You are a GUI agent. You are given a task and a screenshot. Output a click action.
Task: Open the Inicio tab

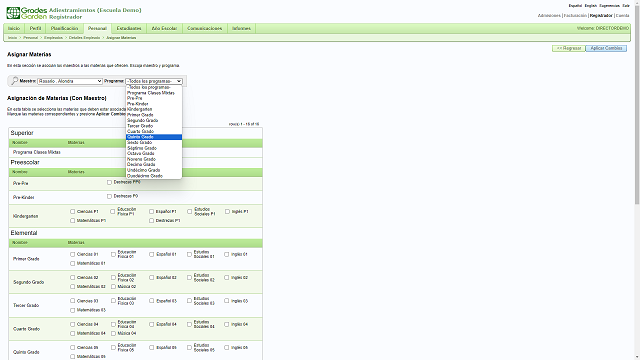coord(14,28)
